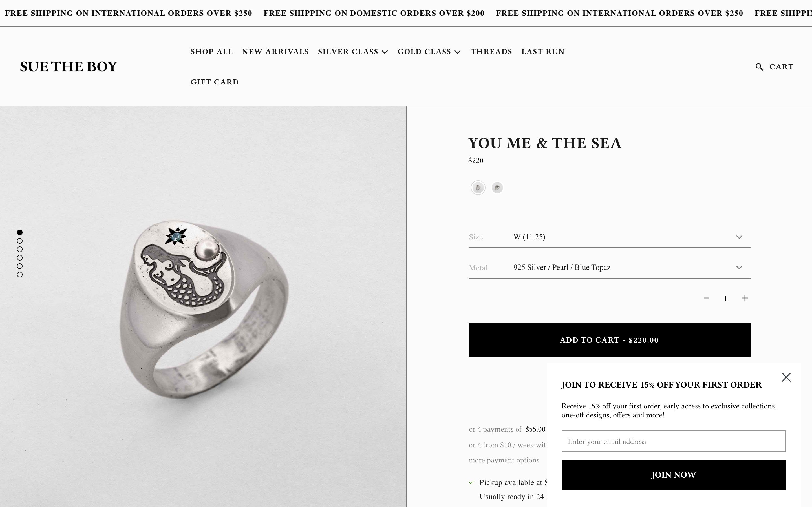Select the second darker metal swatch
812x507 pixels.
click(497, 187)
